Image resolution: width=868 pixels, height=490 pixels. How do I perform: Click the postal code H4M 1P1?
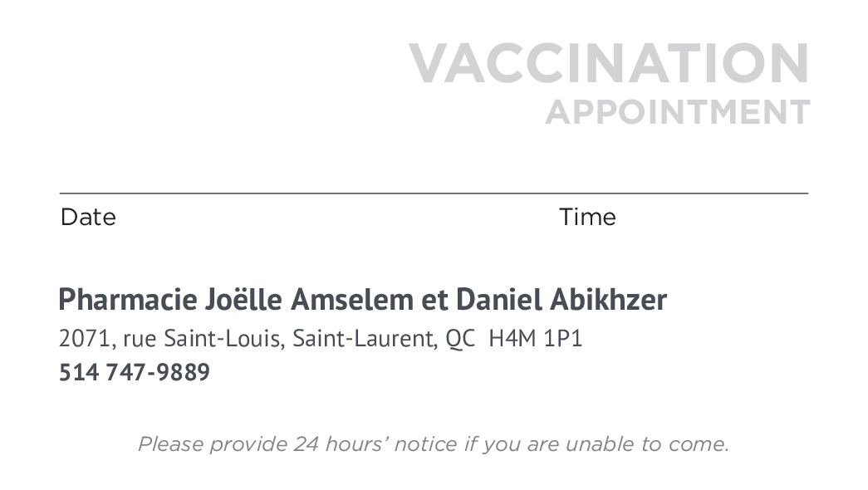point(535,339)
